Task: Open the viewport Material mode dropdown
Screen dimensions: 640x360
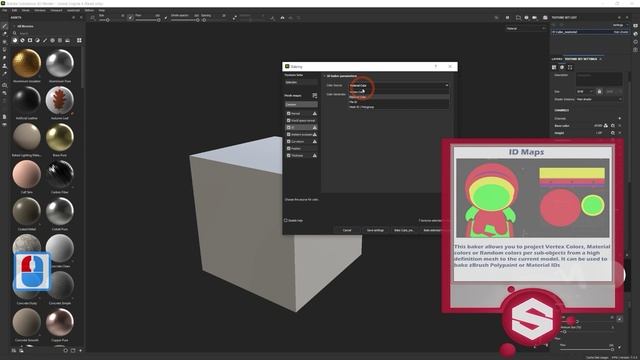Action: pos(526,29)
